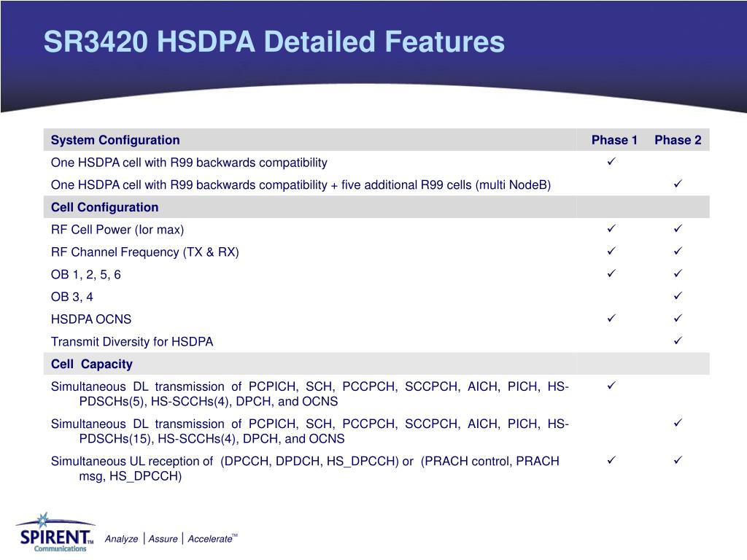Select the Phase 1 column header
Viewport: 747px width, 560px height.
pos(614,140)
